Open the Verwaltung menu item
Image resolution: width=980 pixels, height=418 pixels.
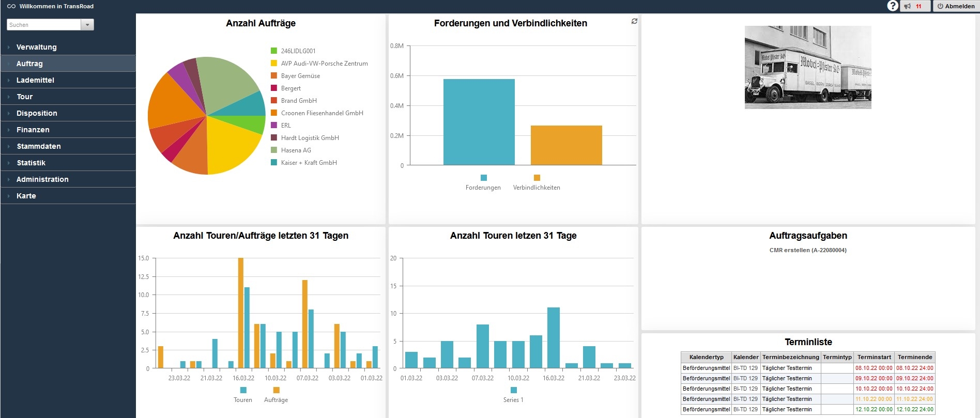pos(68,47)
